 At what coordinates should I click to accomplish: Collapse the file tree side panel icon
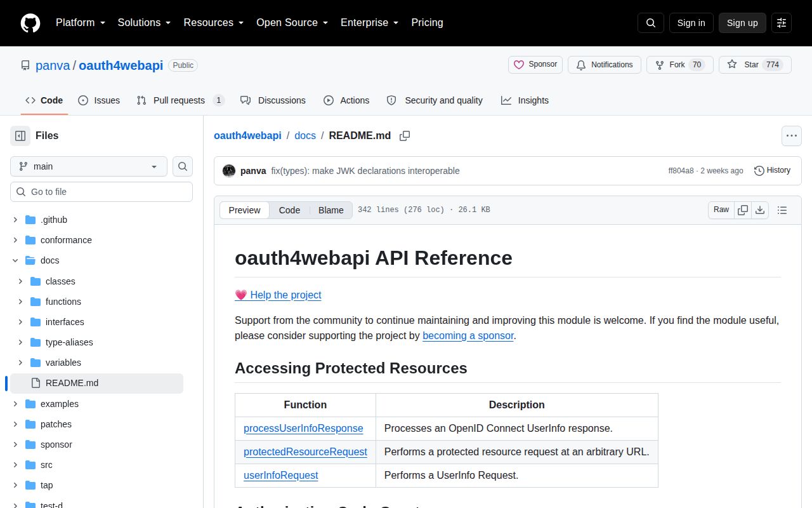pyautogui.click(x=20, y=135)
